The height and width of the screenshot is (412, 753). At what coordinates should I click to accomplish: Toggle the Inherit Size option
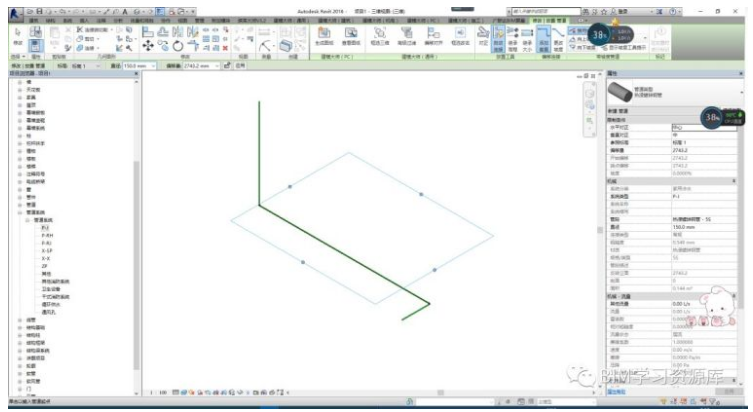click(x=527, y=38)
